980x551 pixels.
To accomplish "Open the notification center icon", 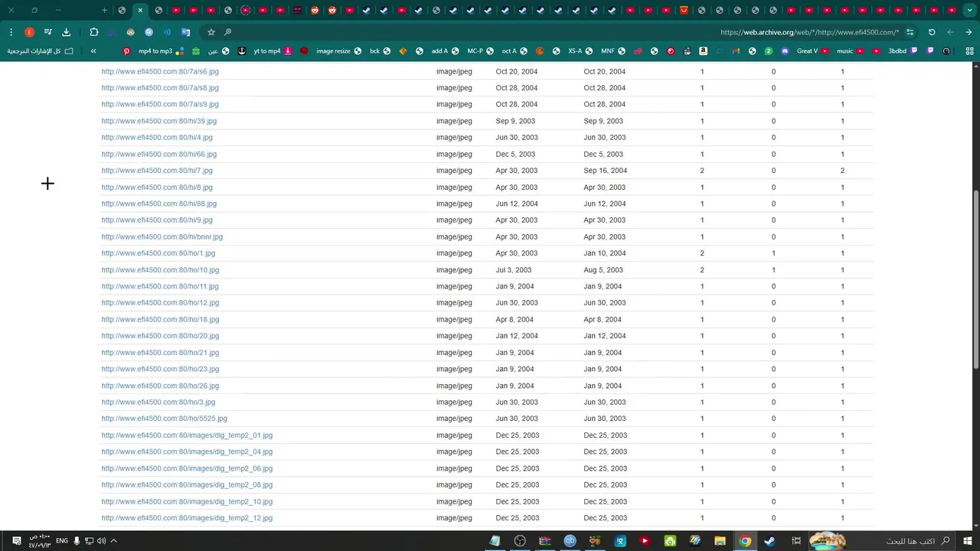I will point(16,541).
